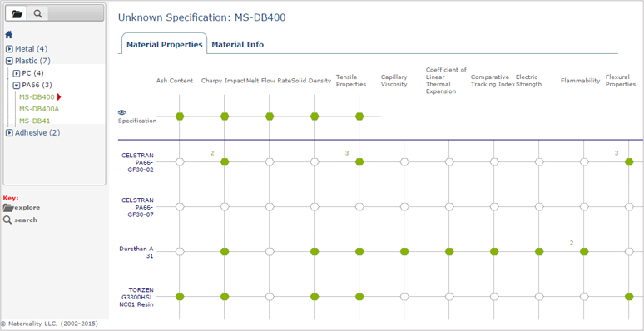644x331 pixels.
Task: Select MS-DB400 in the tree
Action: [37, 97]
